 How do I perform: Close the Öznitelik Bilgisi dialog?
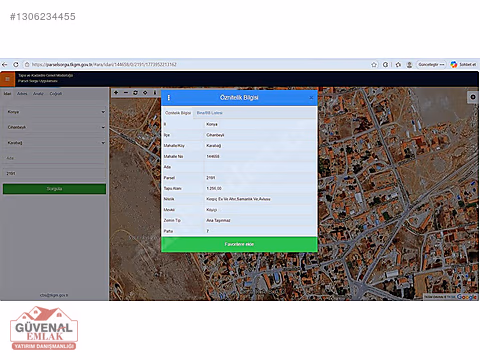click(x=311, y=98)
